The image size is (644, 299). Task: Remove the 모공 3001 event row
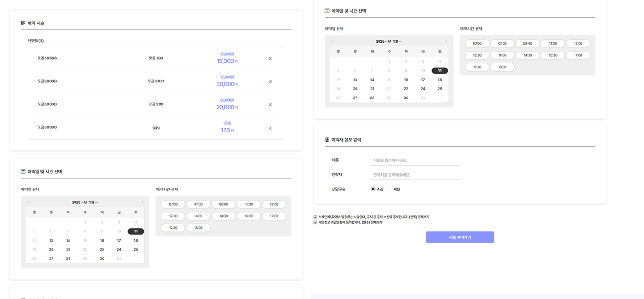coord(270,81)
